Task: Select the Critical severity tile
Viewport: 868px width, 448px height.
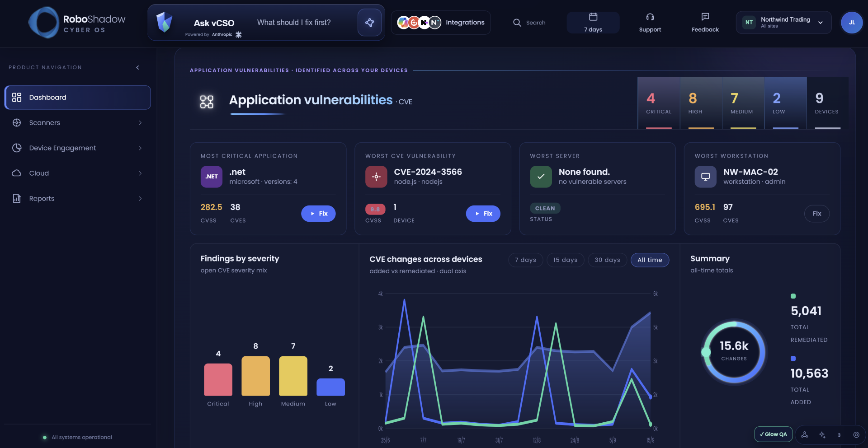Action: [659, 103]
